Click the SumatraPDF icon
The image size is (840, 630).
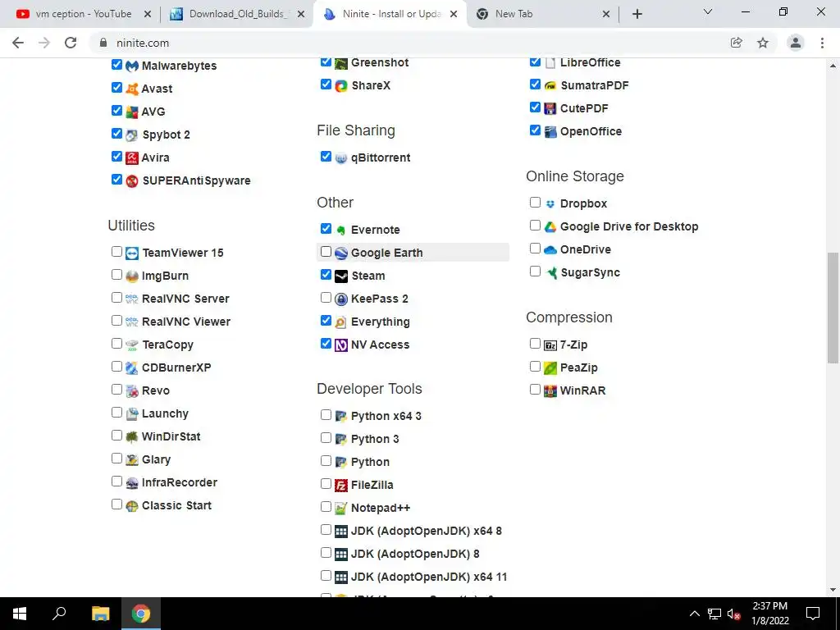(550, 85)
